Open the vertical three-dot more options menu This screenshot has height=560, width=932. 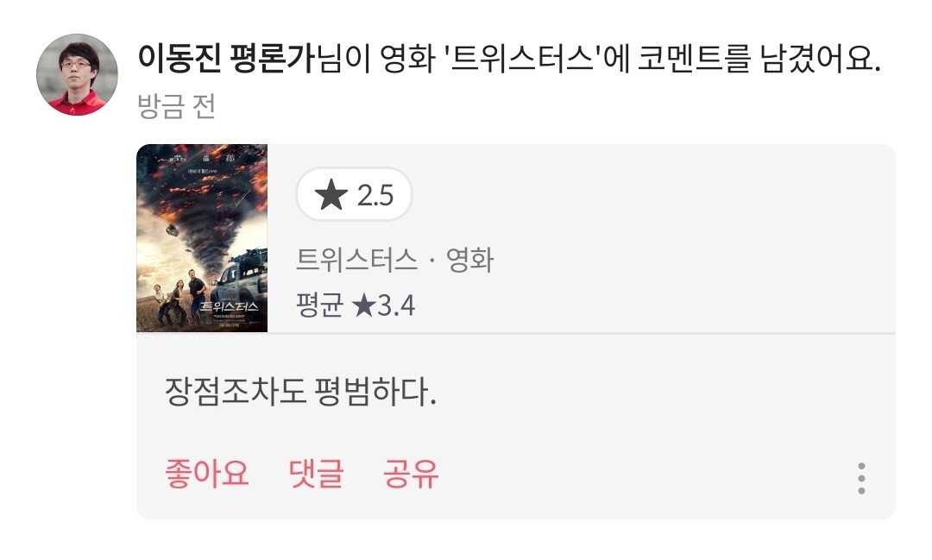tap(861, 478)
